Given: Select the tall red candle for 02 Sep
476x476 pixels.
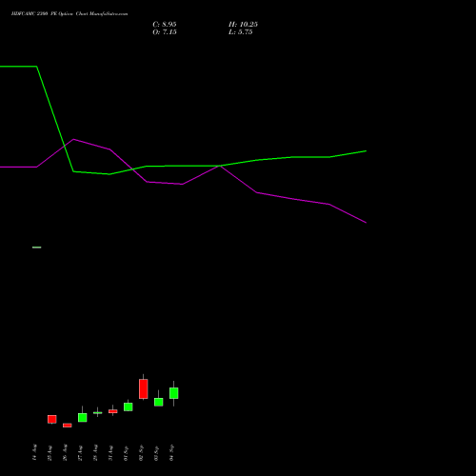Looking at the screenshot, I should click(x=144, y=388).
